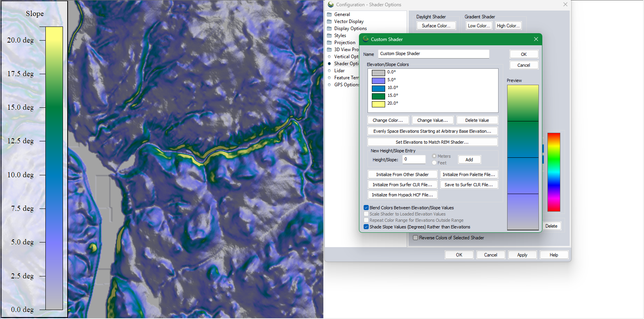Click Cancel in Custom Shader dialog
Screen dimensions: 644x319
[524, 65]
